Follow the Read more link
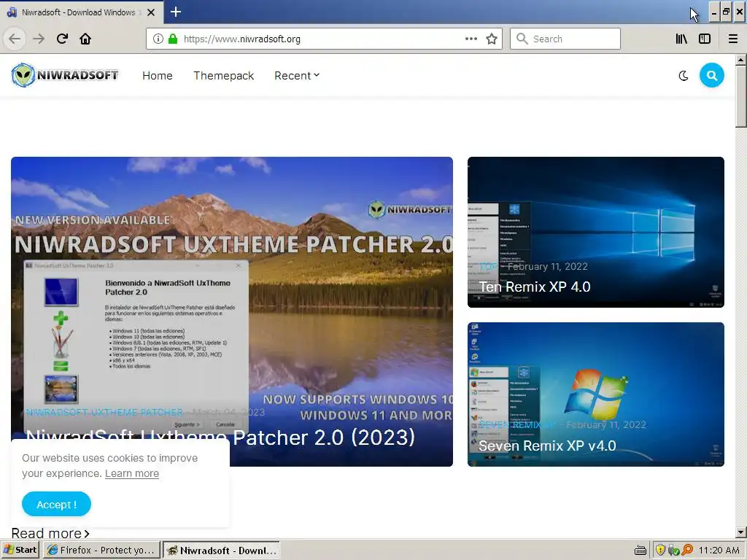The image size is (747, 560). point(50,533)
